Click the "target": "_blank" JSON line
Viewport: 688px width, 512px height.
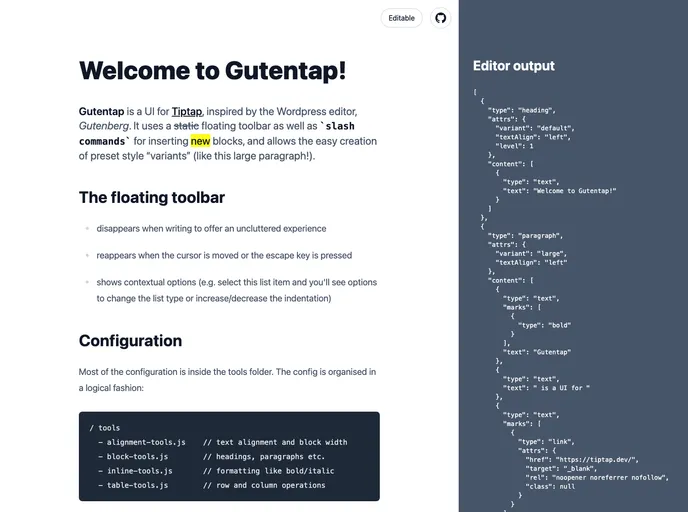561,469
